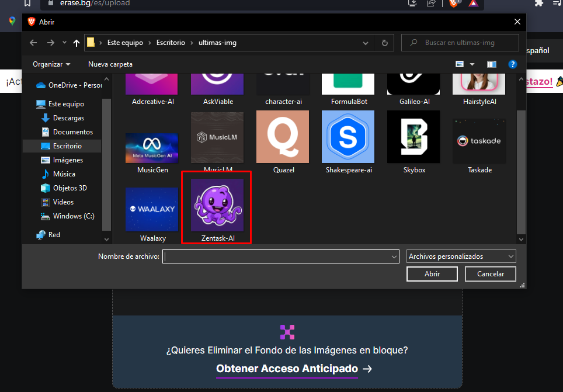563x392 pixels.
Task: Select the Zentask-AI image file
Action: click(x=218, y=210)
